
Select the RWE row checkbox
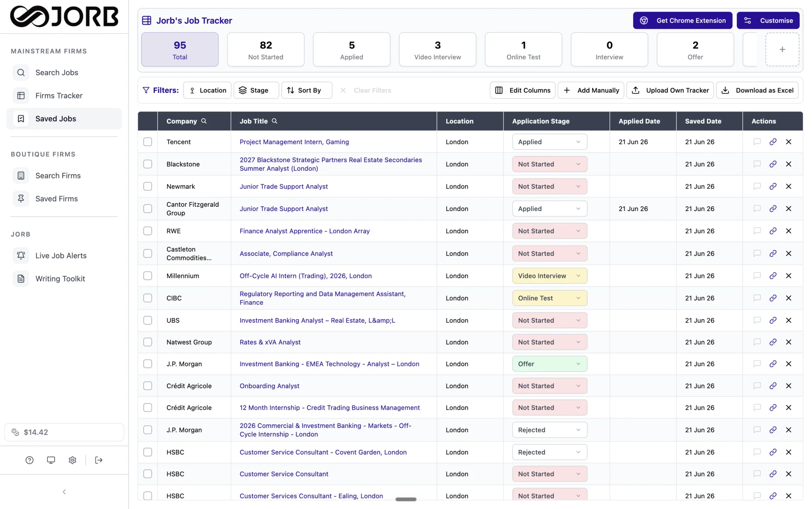click(148, 231)
